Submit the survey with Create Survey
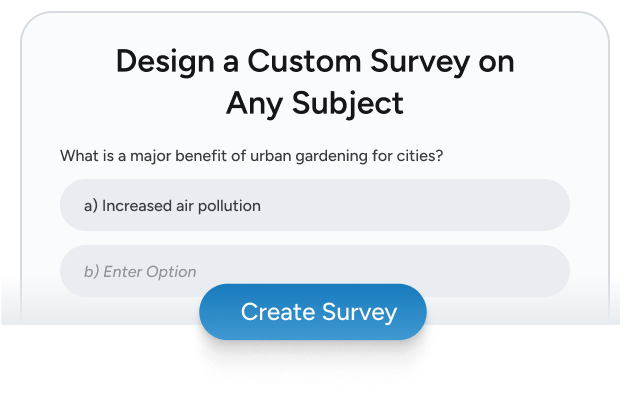Image resolution: width=630 pixels, height=401 pixels. [x=313, y=312]
